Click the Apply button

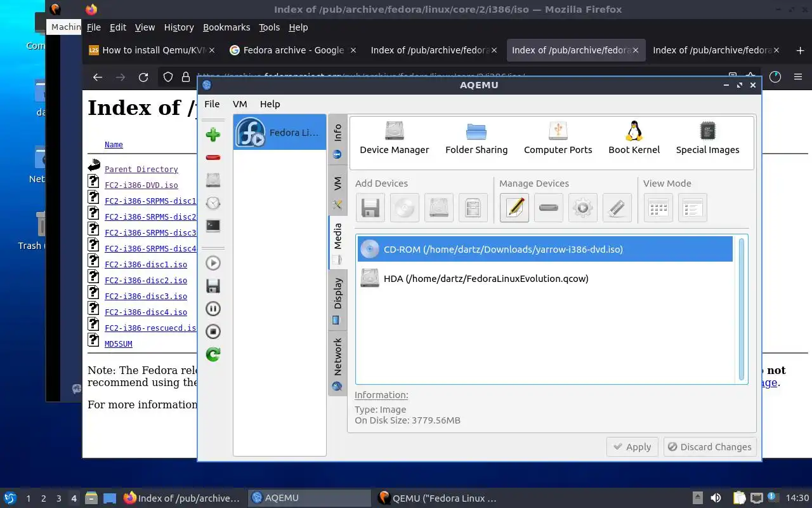point(632,447)
